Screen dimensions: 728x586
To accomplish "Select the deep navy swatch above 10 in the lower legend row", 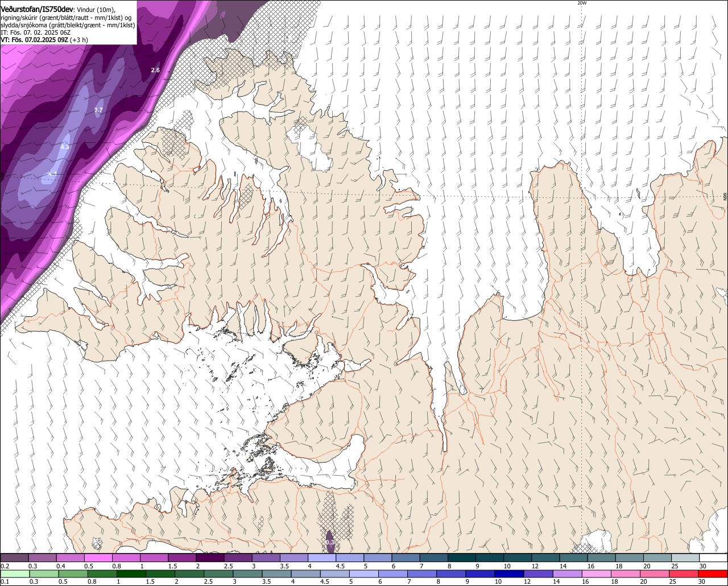I will [509, 574].
